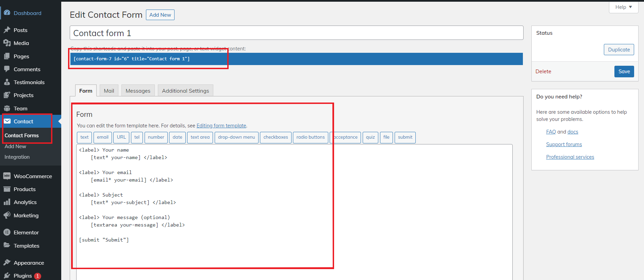Open the Professional services link
This screenshot has height=280, width=644.
coord(570,157)
